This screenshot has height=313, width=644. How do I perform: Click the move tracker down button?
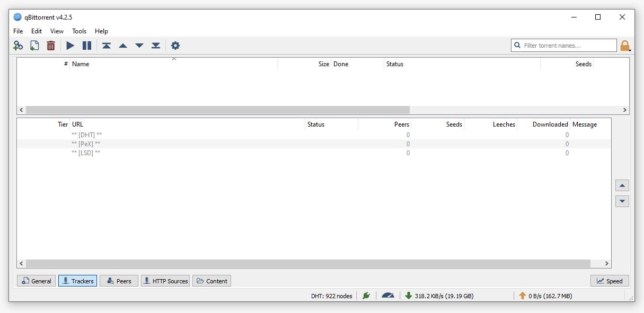[622, 201]
